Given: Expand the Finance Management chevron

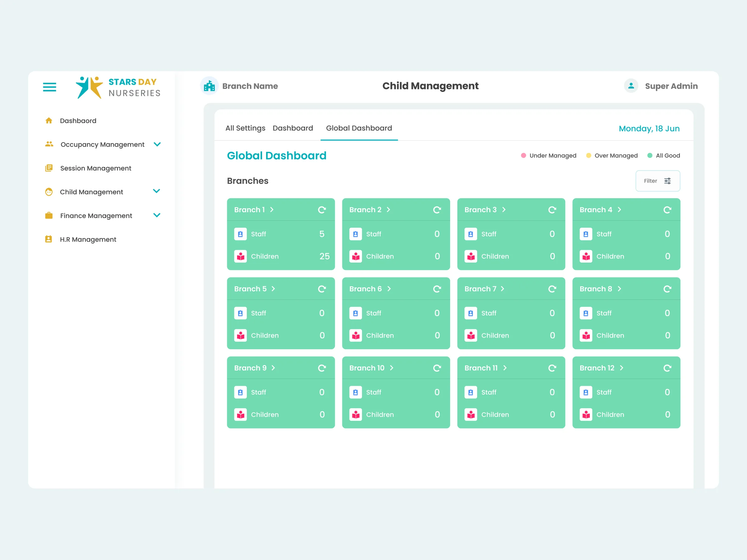Looking at the screenshot, I should pyautogui.click(x=157, y=215).
